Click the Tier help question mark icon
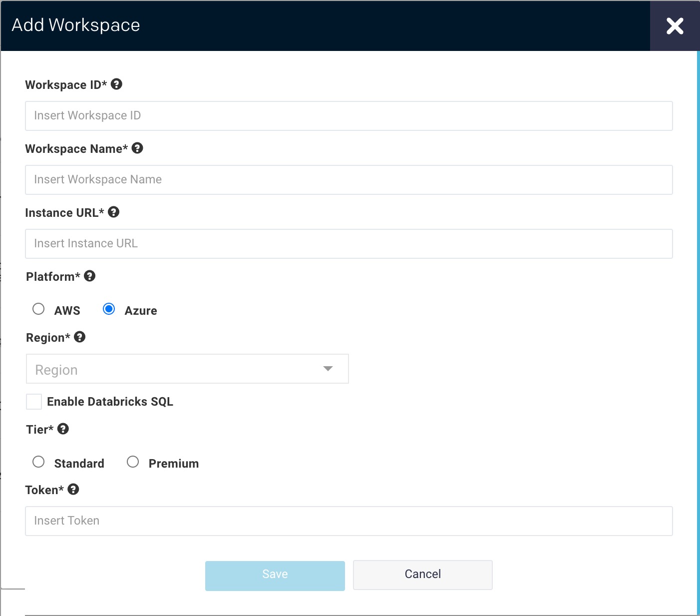Screen dimensions: 700x616 point(63,429)
